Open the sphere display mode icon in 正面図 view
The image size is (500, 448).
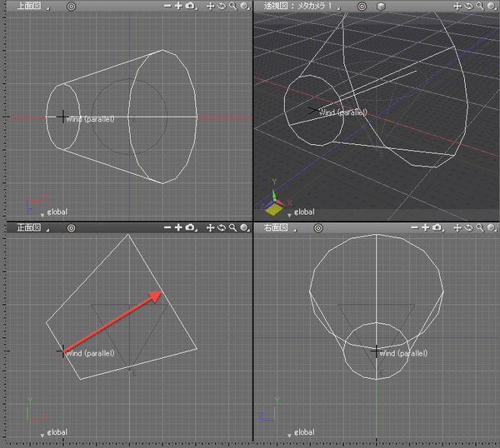tap(245, 228)
